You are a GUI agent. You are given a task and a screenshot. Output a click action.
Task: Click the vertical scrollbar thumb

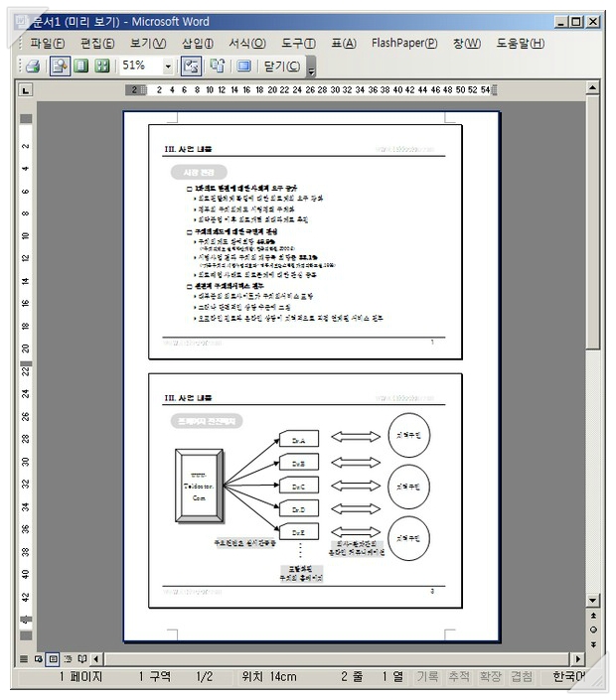[592, 221]
